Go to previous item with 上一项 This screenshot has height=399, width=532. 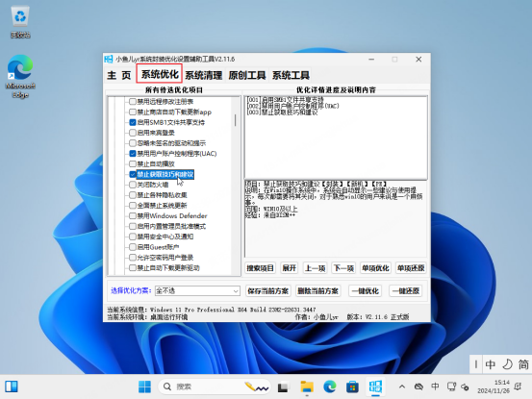[x=315, y=268]
